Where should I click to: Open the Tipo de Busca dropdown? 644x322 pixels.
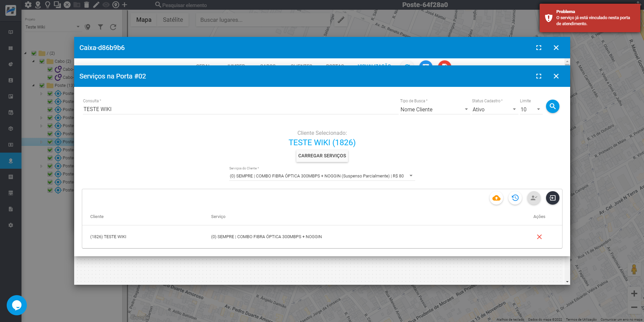[434, 109]
